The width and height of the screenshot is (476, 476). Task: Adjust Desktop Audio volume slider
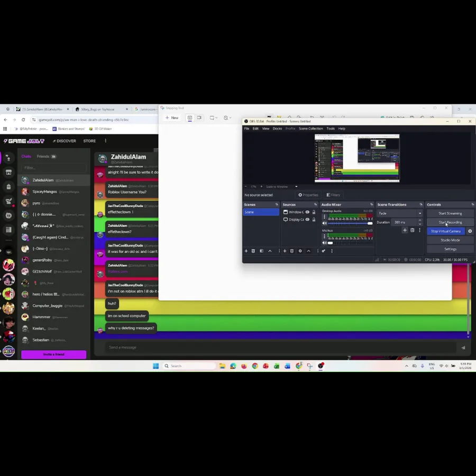(x=350, y=223)
